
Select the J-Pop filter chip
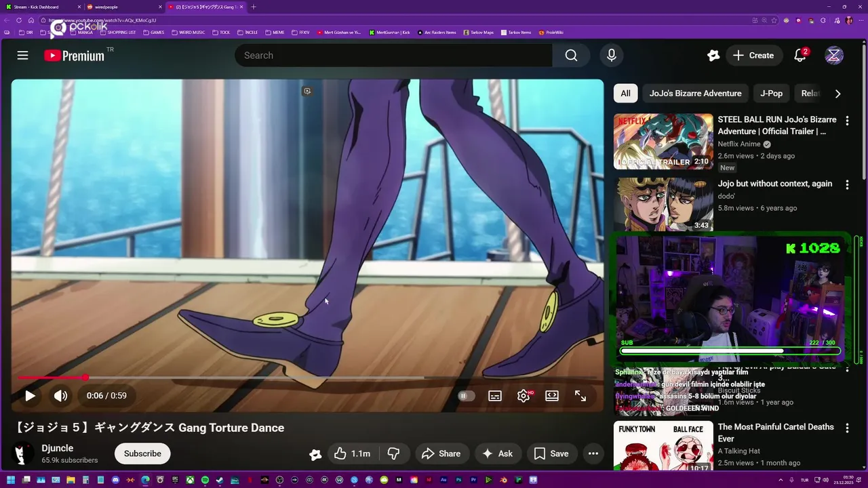771,94
